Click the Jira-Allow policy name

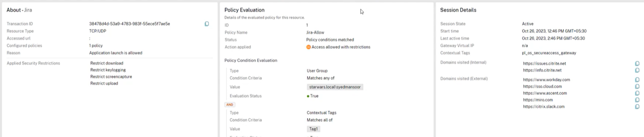(315, 32)
